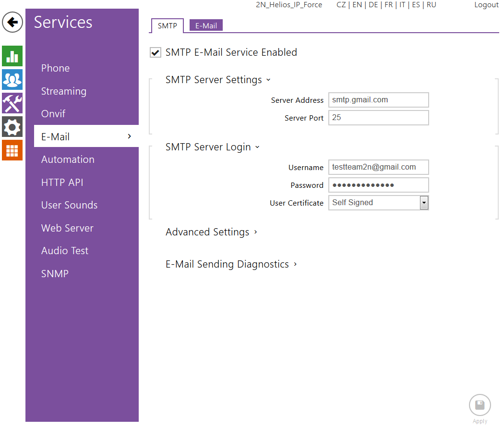Switch language to DE

pyautogui.click(x=373, y=5)
